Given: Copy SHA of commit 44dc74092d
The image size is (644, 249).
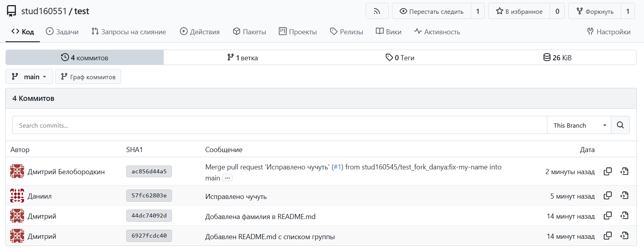Looking at the screenshot, I should (608, 216).
